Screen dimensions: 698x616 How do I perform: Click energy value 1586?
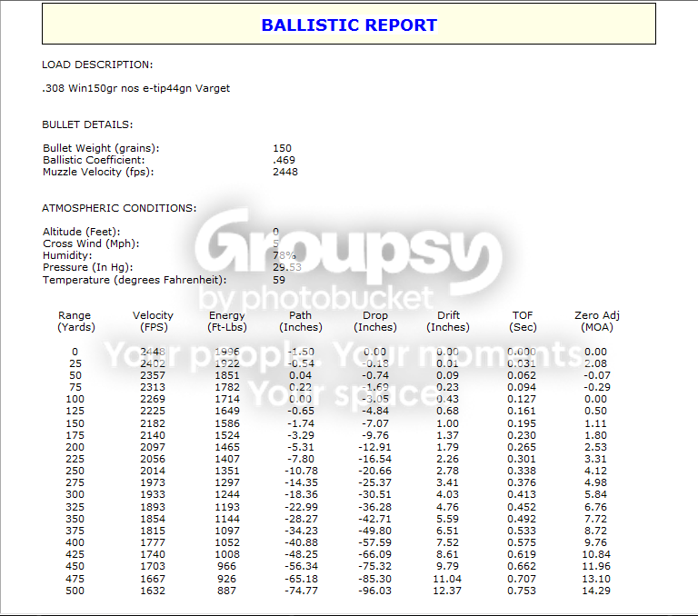point(227,423)
